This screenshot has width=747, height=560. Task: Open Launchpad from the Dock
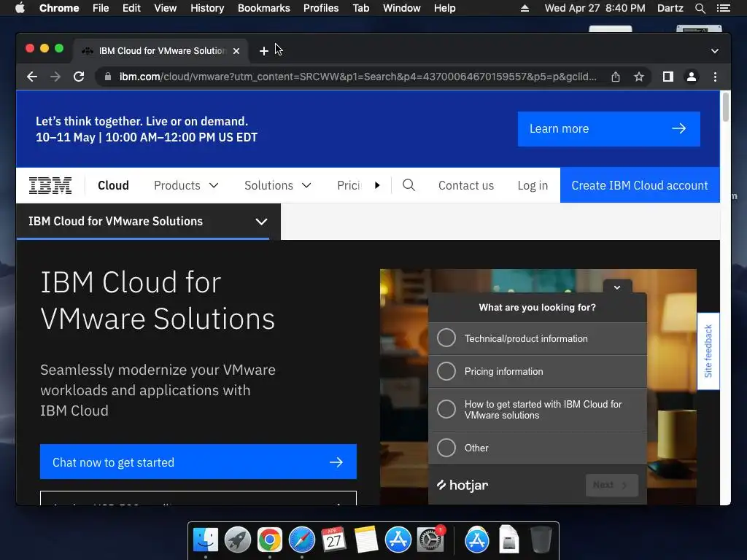pyautogui.click(x=237, y=540)
